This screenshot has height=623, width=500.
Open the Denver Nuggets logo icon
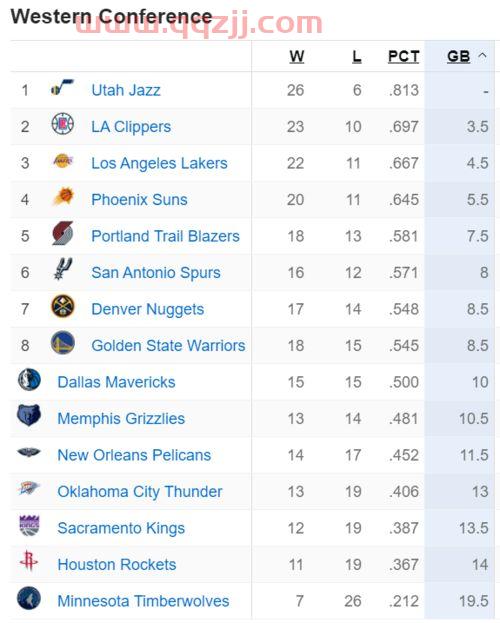click(63, 306)
